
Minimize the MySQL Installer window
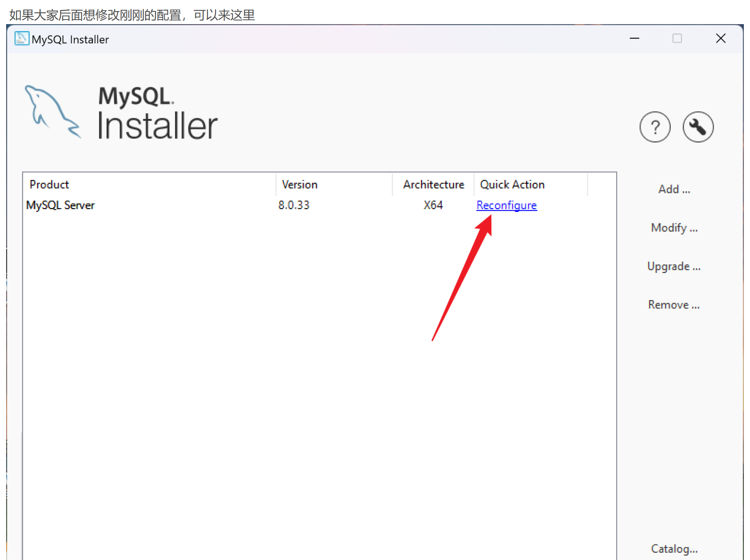(634, 38)
